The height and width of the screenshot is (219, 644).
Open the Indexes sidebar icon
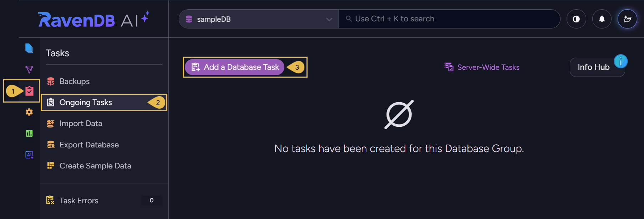[29, 69]
